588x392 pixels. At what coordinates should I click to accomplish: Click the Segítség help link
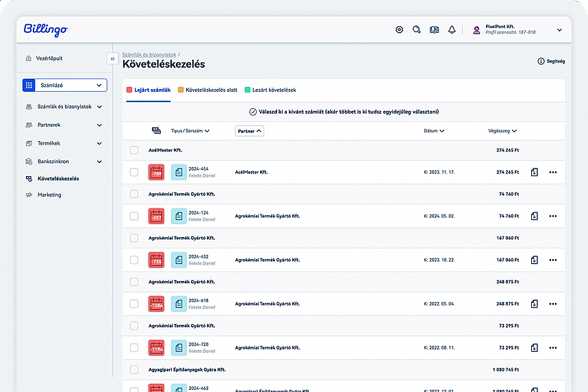(551, 62)
